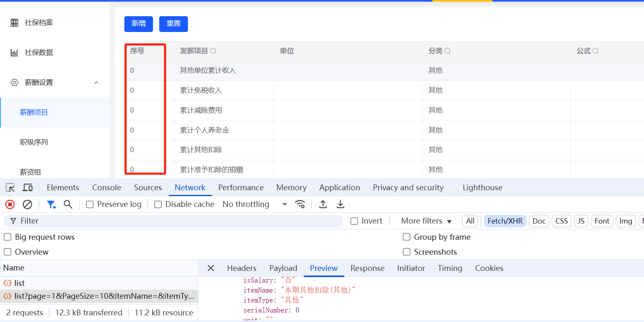This screenshot has height=322, width=644.
Task: Expand the More filters dropdown
Action: point(426,221)
